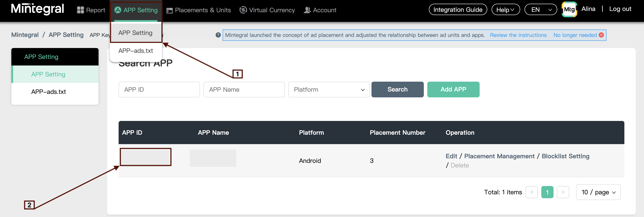Viewport: 644px width, 217px height.
Task: Click the Placements & Units icon
Action: (169, 10)
